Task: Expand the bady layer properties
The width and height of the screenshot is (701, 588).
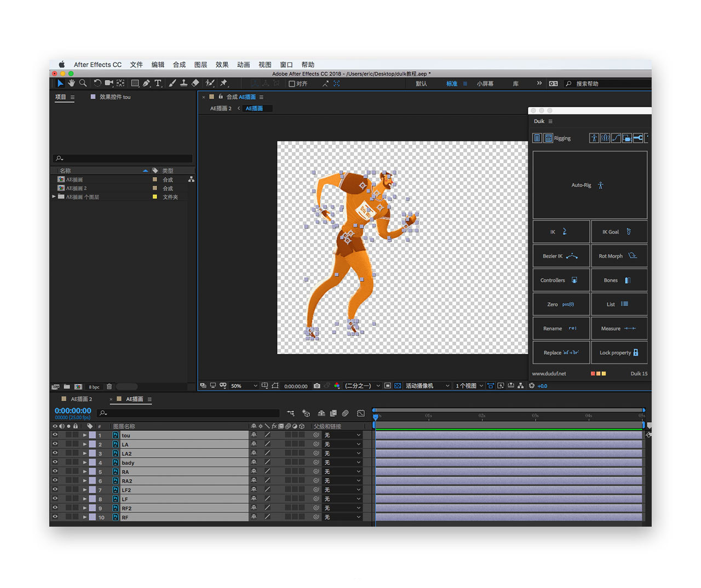Action: point(85,463)
